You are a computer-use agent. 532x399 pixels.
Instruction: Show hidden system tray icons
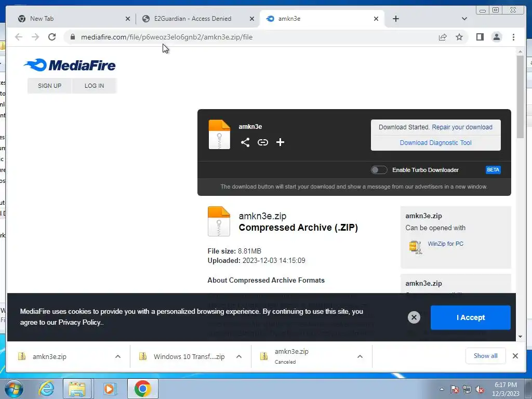[x=442, y=389]
